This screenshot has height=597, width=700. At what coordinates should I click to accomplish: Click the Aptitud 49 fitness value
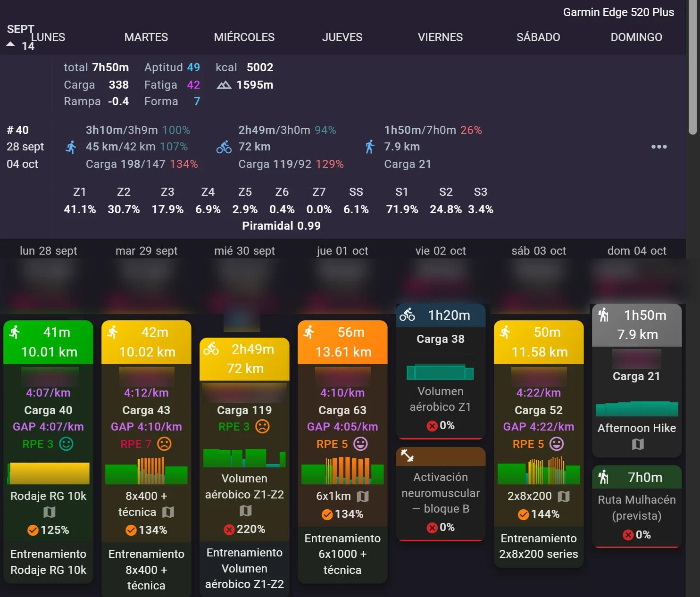pos(172,67)
